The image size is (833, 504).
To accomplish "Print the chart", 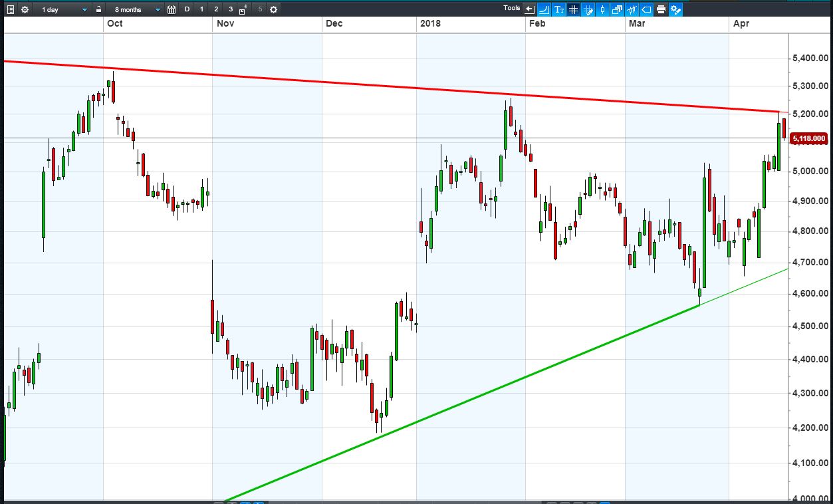I will click(x=661, y=9).
